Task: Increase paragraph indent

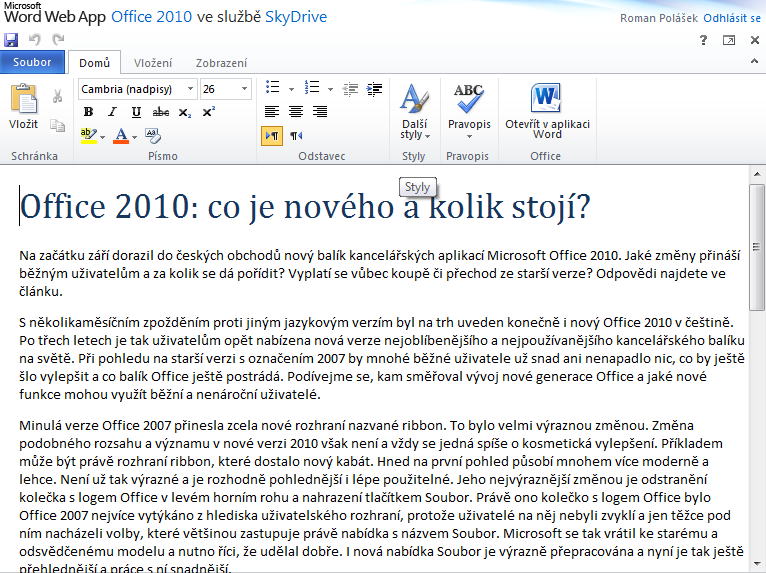Action: point(374,89)
